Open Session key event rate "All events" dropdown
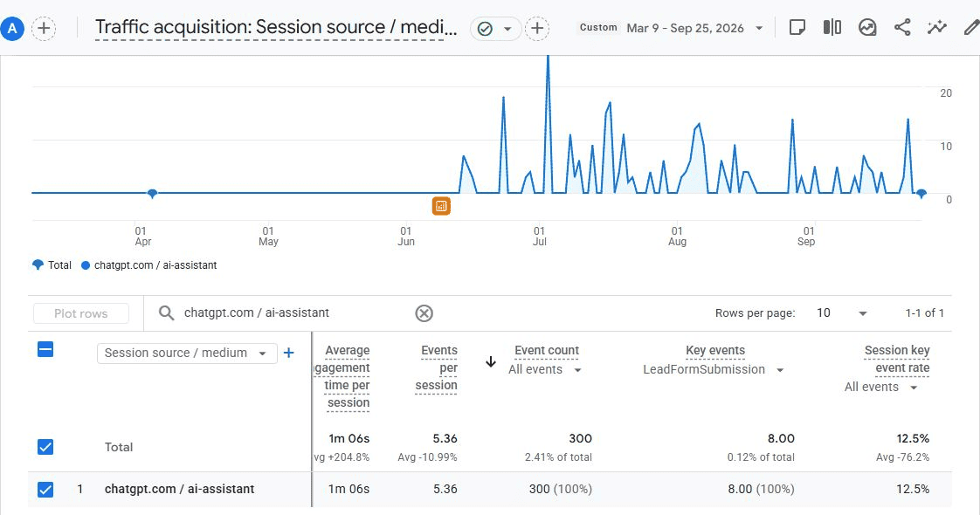 [x=880, y=387]
